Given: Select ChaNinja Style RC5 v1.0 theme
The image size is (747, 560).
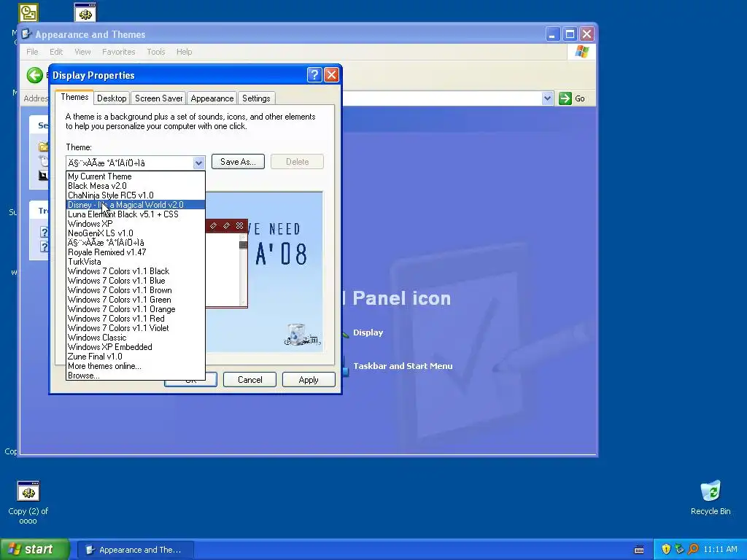Looking at the screenshot, I should click(135, 195).
